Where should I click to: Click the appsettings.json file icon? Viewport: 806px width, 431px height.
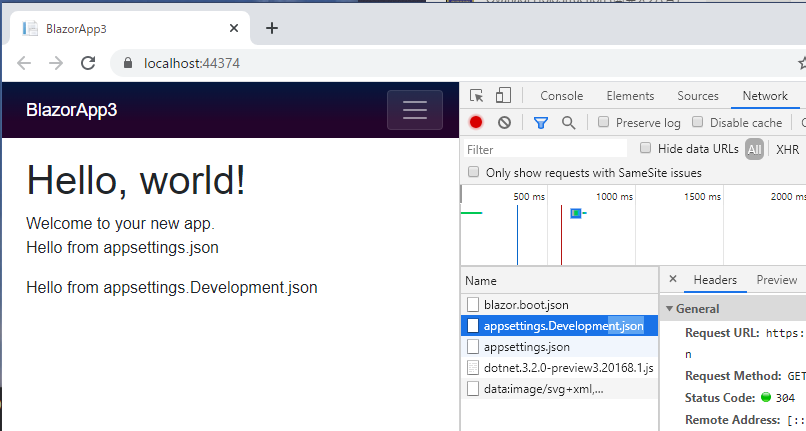pyautogui.click(x=473, y=347)
